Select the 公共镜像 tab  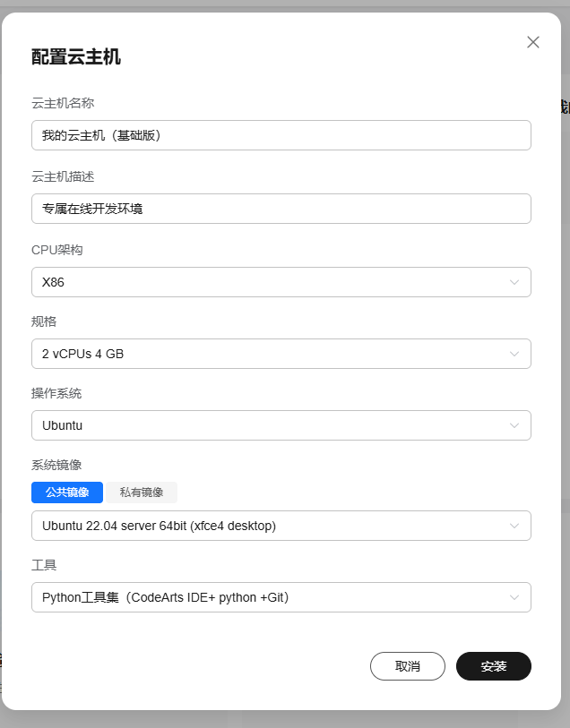[67, 492]
